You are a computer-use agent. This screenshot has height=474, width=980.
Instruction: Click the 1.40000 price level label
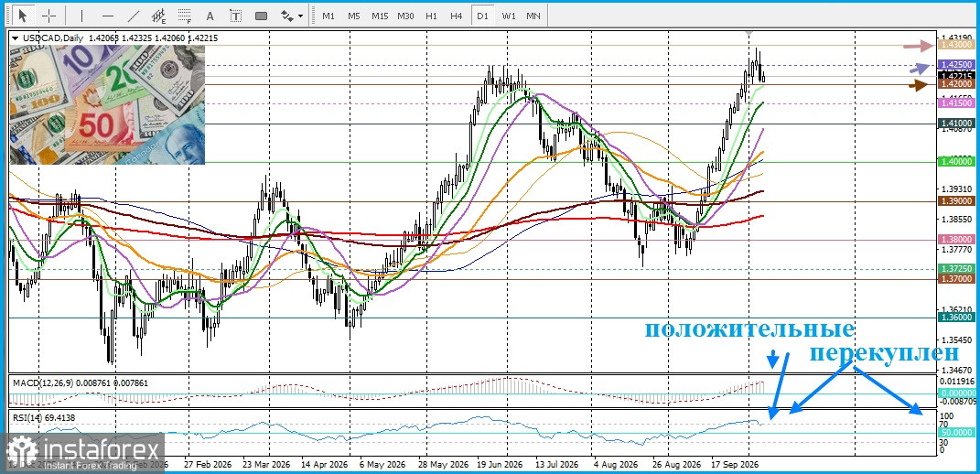click(x=955, y=162)
